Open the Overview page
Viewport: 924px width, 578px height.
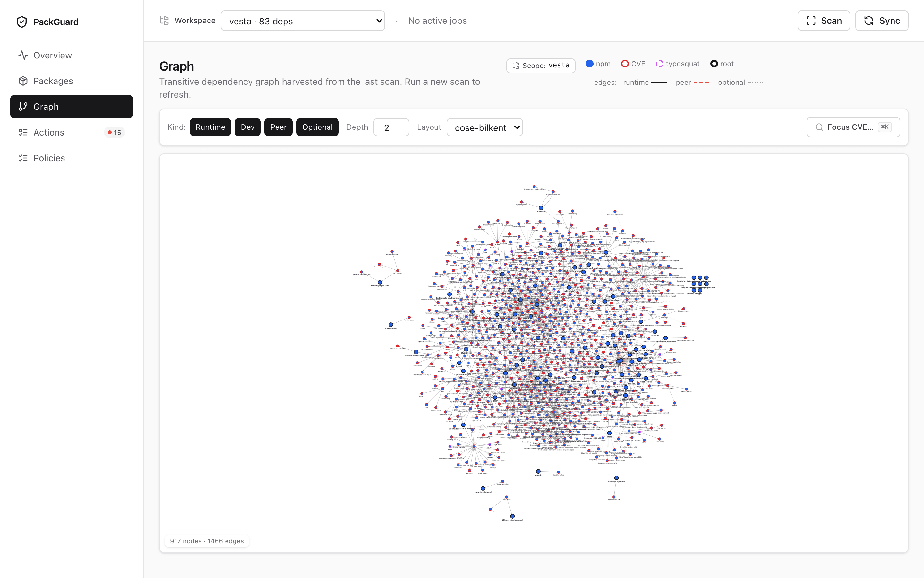(72, 56)
